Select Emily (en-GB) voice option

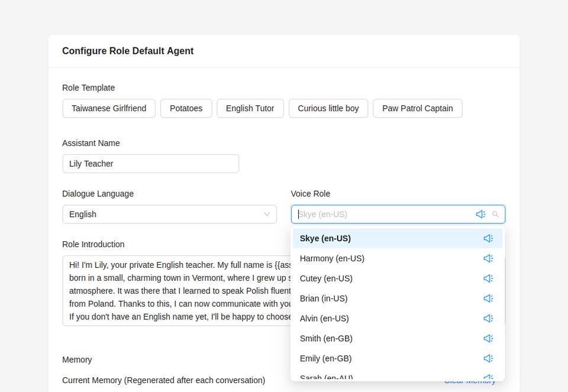coord(398,358)
